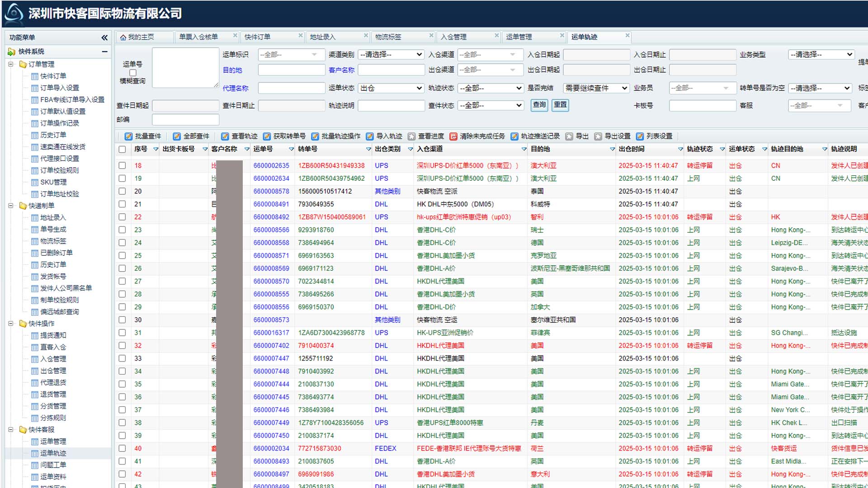Open the 是否完结 dropdown showing 需要继续查件
The width and height of the screenshot is (868, 488).
(596, 88)
